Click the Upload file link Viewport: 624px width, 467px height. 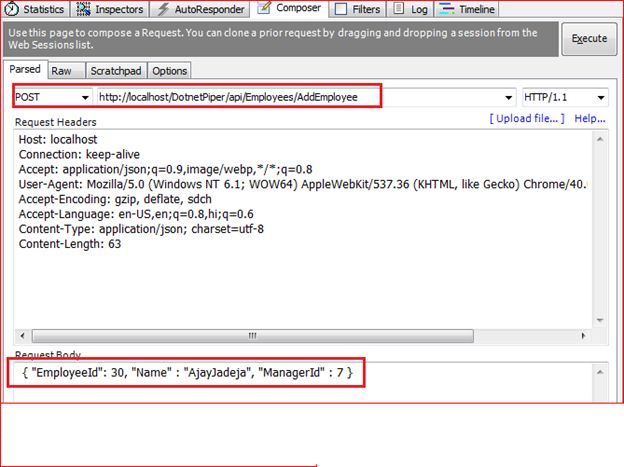pos(526,118)
